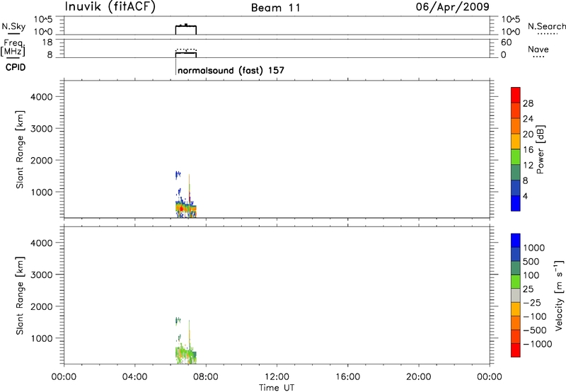The image size is (566, 392).
Task: Click the 'N.Search' legend label
Action: 546,26
